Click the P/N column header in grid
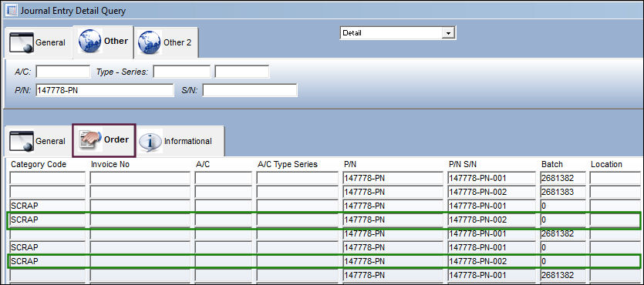Viewport: 644px width, 285px height. [x=350, y=164]
